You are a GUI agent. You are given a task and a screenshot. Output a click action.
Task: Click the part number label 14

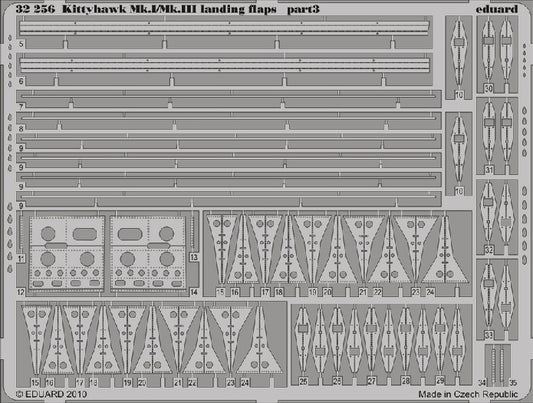tap(194, 292)
